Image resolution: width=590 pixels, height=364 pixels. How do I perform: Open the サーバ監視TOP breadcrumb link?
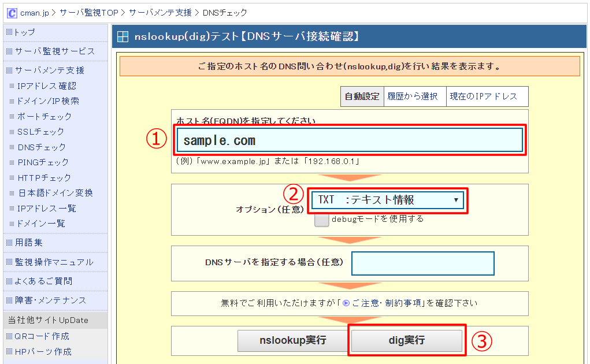click(89, 13)
